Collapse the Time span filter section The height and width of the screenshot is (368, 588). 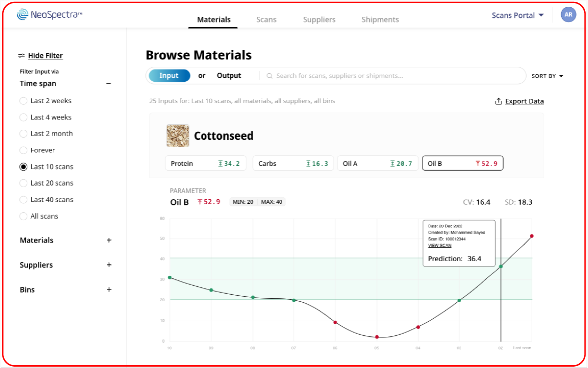pyautogui.click(x=109, y=84)
